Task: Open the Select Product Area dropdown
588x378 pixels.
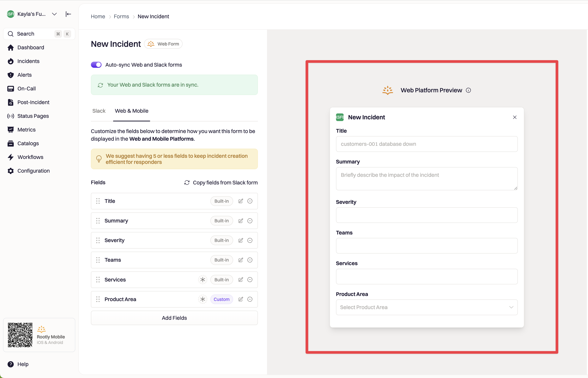Action: 427,308
